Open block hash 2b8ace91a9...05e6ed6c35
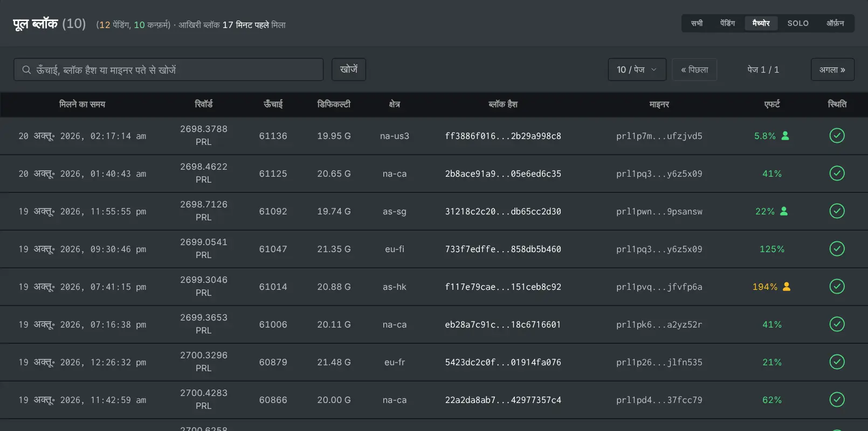The image size is (868, 431). pyautogui.click(x=503, y=174)
